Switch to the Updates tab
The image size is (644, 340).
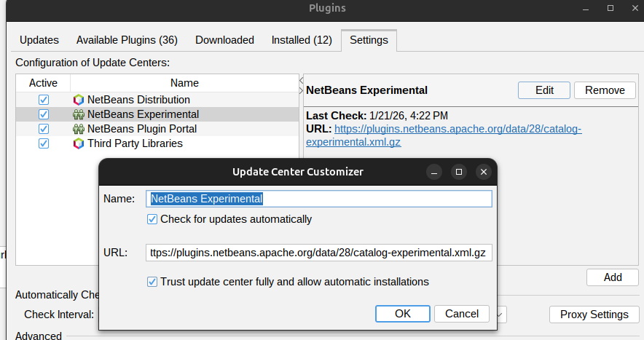pos(39,40)
